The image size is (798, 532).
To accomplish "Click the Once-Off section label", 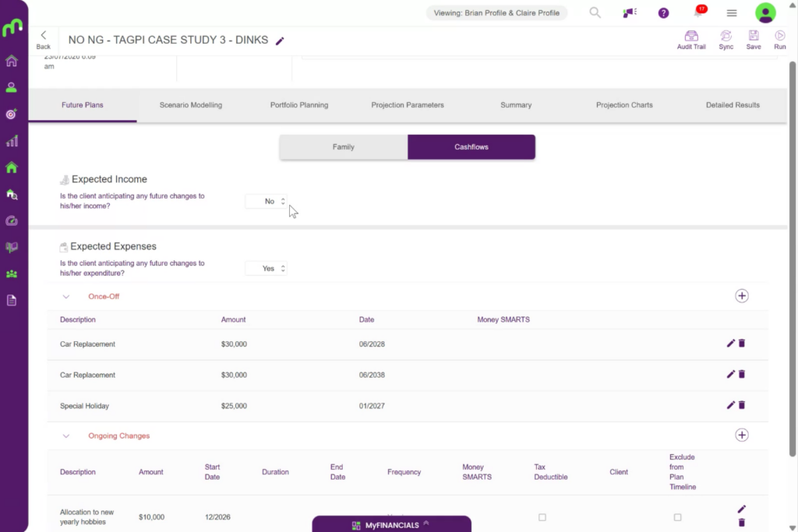I will point(104,297).
